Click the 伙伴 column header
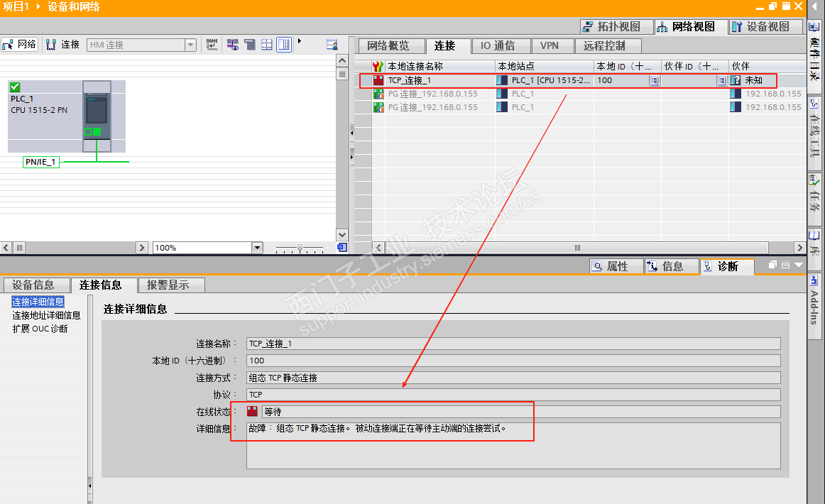 point(767,66)
